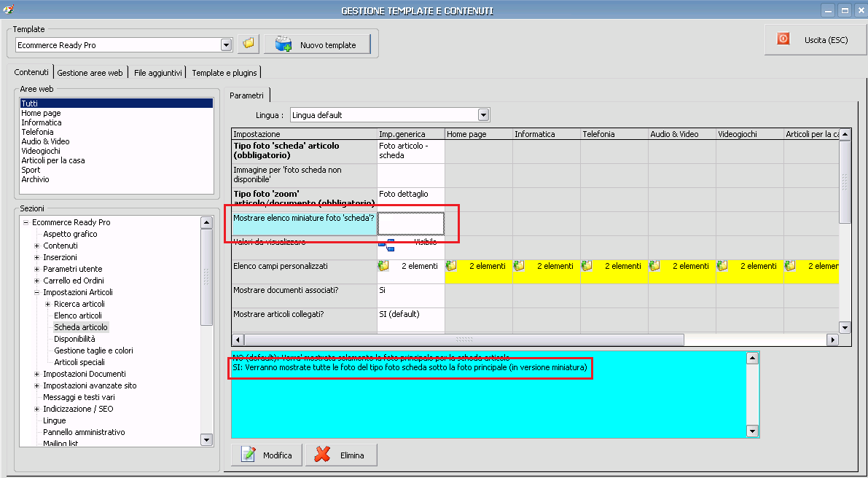Image resolution: width=868 pixels, height=478 pixels.
Task: Click the Home page column header
Action: pyautogui.click(x=479, y=134)
